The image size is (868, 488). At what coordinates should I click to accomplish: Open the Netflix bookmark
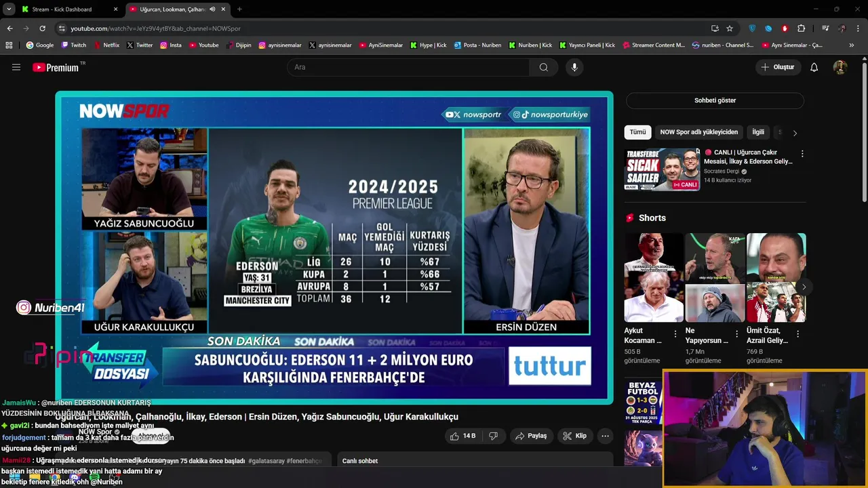click(x=106, y=45)
